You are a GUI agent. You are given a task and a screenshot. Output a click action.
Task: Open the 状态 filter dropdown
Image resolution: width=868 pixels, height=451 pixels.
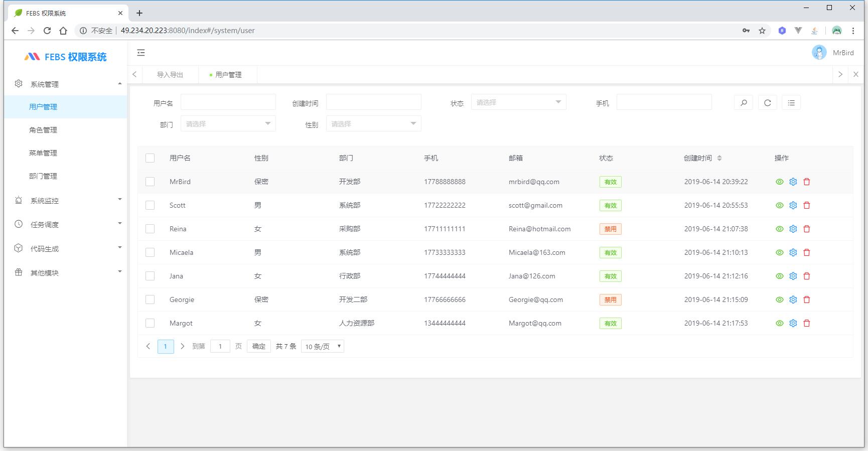click(519, 102)
